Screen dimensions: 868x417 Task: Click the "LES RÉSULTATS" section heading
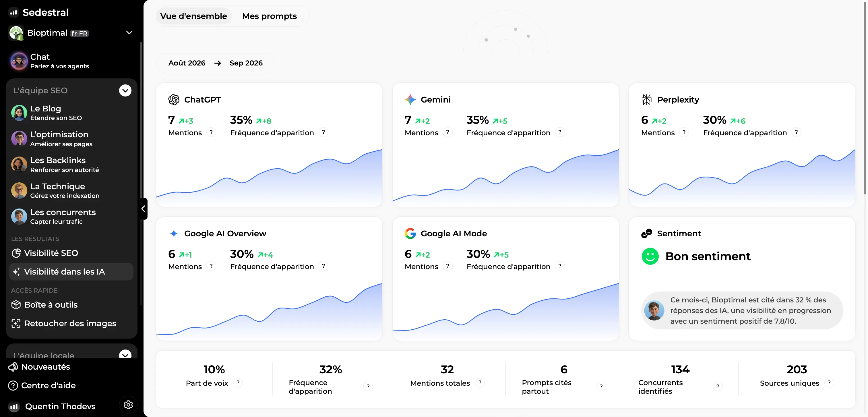[35, 239]
